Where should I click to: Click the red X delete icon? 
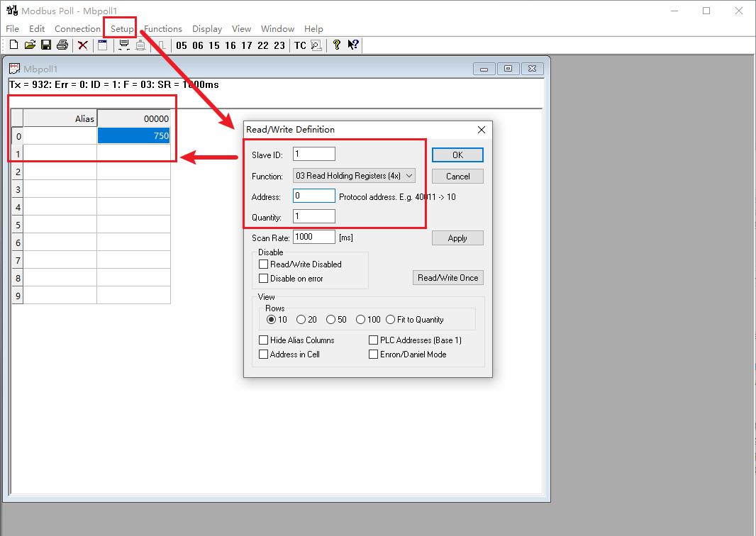coord(83,45)
